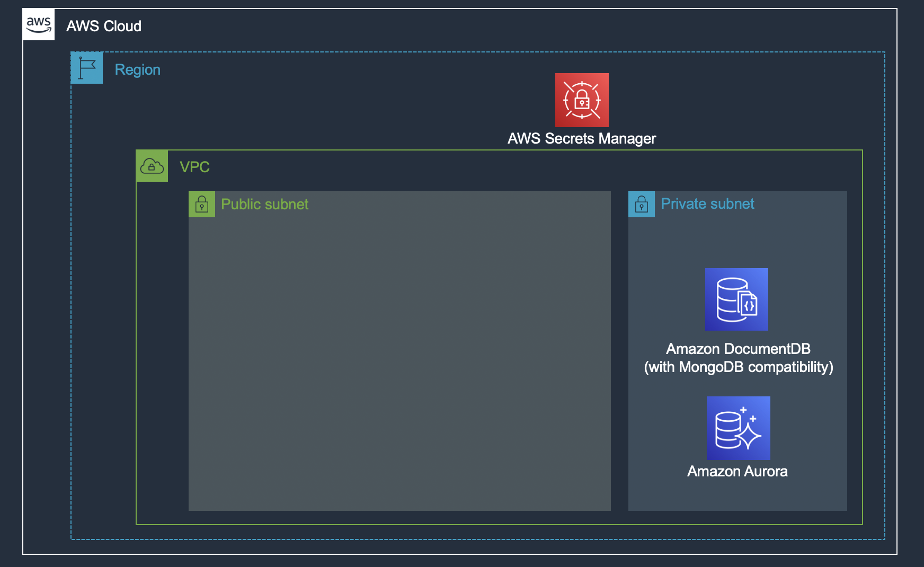The width and height of the screenshot is (924, 567).
Task: Click the AWS Secrets Manager text label
Action: coord(582,138)
